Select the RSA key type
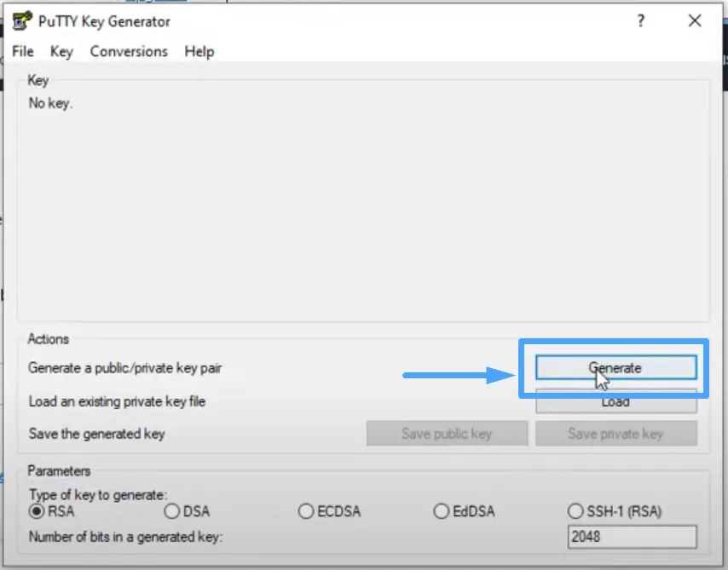Viewport: 728px width, 570px height. 51,511
